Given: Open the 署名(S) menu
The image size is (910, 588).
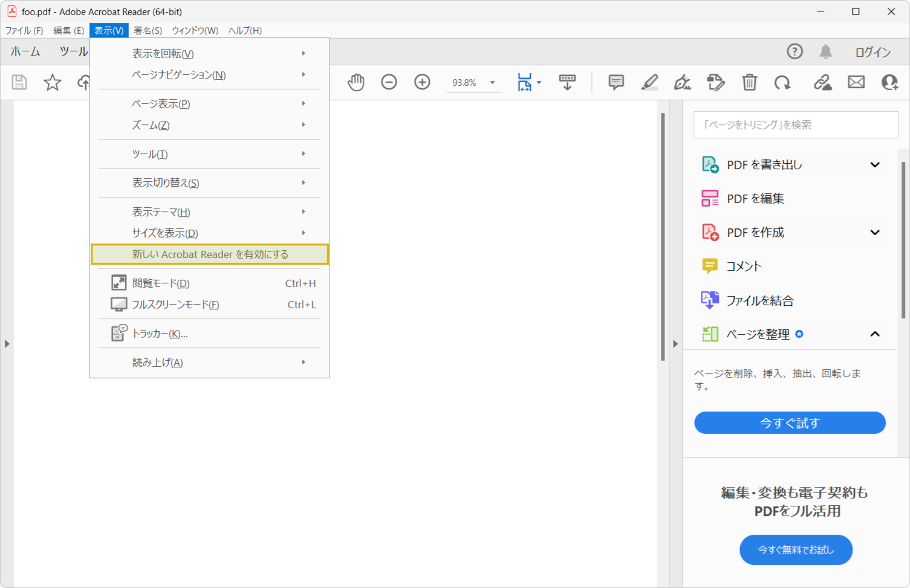Looking at the screenshot, I should point(148,30).
